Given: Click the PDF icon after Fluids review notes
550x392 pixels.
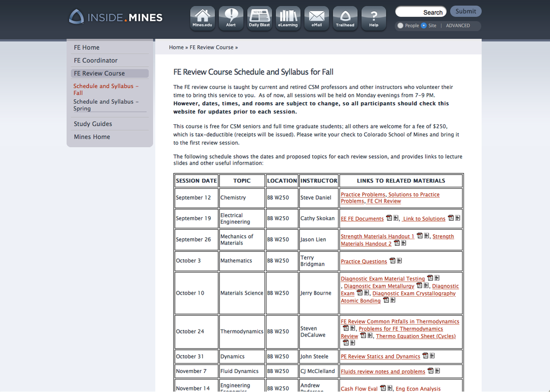Looking at the screenshot, I should click(430, 371).
